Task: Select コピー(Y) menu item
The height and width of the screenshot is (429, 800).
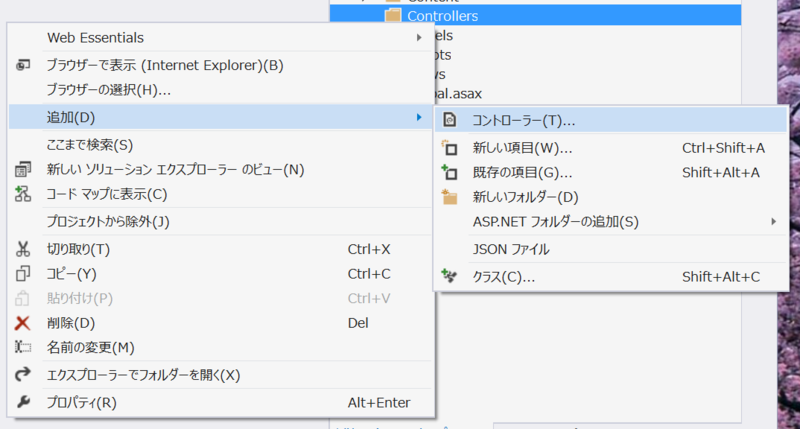Action: tap(220, 274)
